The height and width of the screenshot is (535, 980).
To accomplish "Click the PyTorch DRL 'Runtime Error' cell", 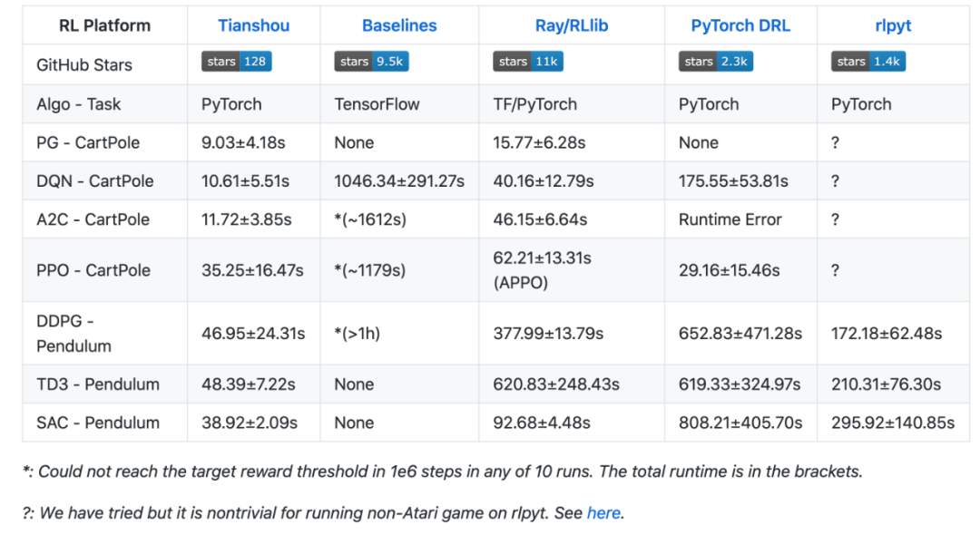I will click(x=730, y=219).
